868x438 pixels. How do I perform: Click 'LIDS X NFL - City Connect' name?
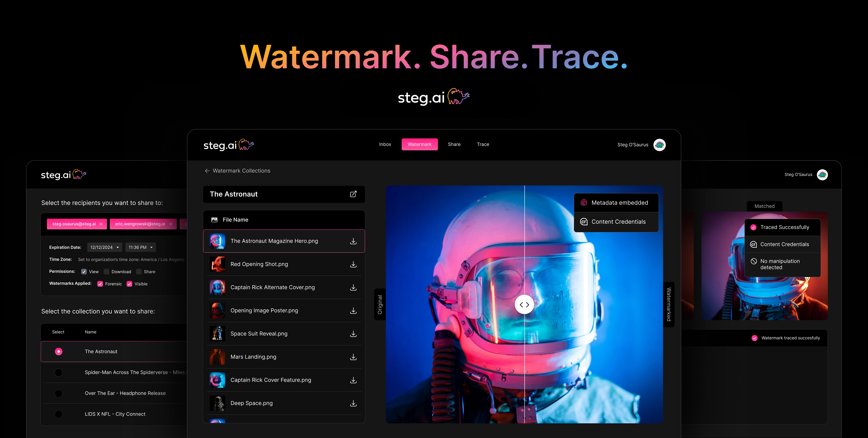click(x=115, y=414)
